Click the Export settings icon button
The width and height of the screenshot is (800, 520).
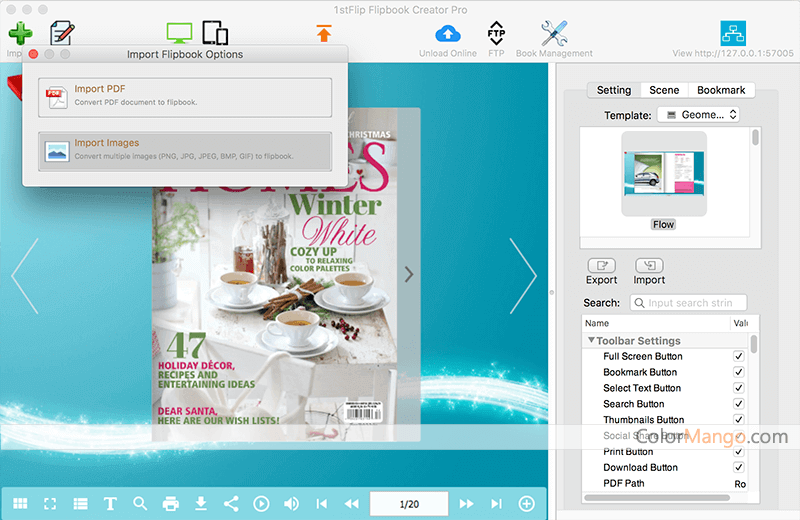pos(602,265)
